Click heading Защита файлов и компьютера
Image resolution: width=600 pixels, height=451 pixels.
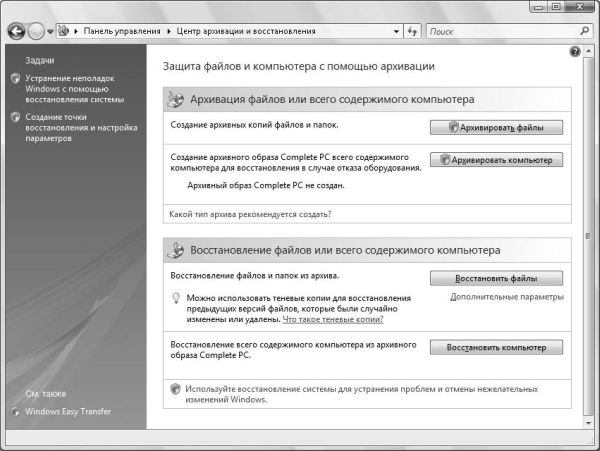[299, 66]
